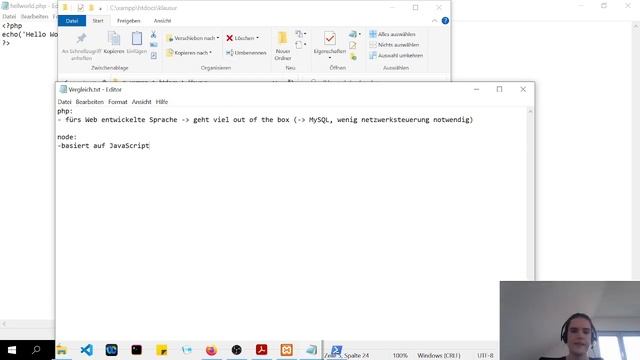Expand the Eigenschaften dropdown arrow

click(x=330, y=58)
